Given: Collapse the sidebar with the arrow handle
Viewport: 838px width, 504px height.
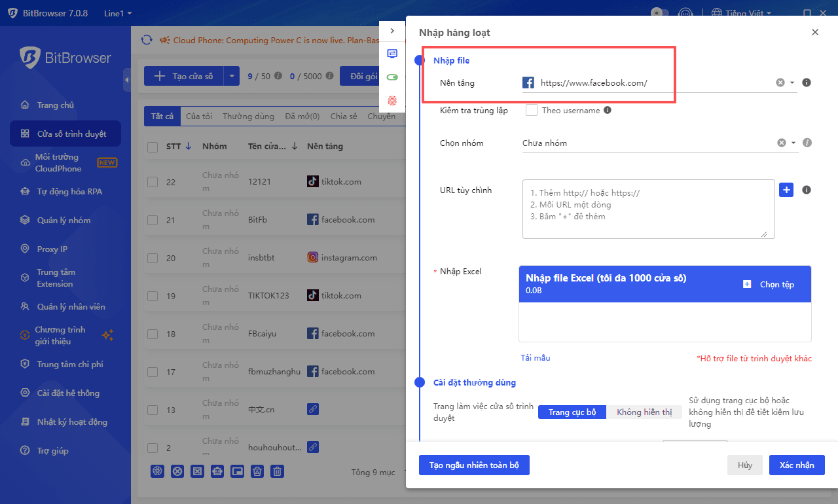Looking at the screenshot, I should [x=126, y=80].
